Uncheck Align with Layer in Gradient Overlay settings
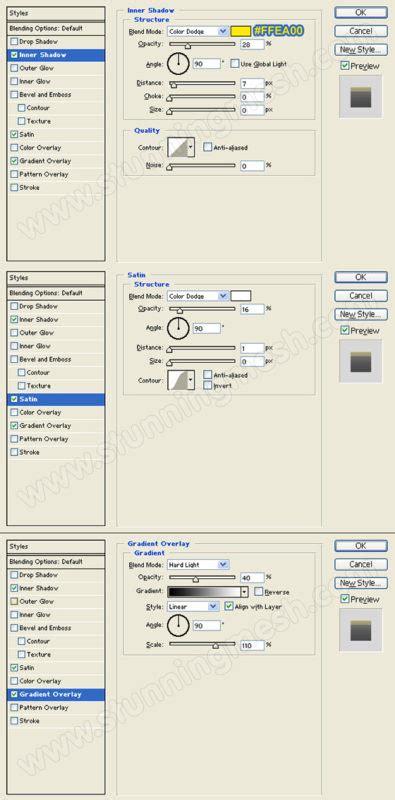395x800 pixels. (x=229, y=607)
